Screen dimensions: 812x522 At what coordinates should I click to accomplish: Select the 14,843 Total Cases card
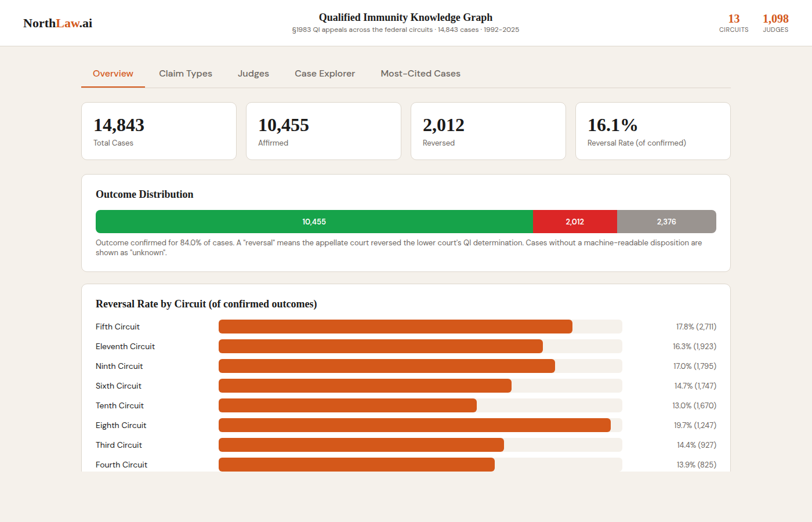tap(159, 131)
